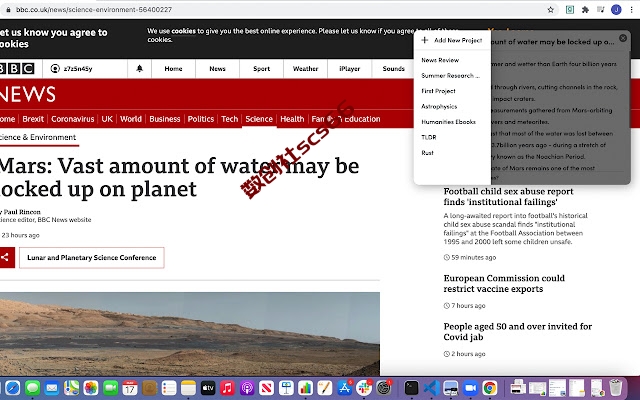Screen dimensions: 640x400
Task: Open the UK news section
Action: (x=107, y=119)
